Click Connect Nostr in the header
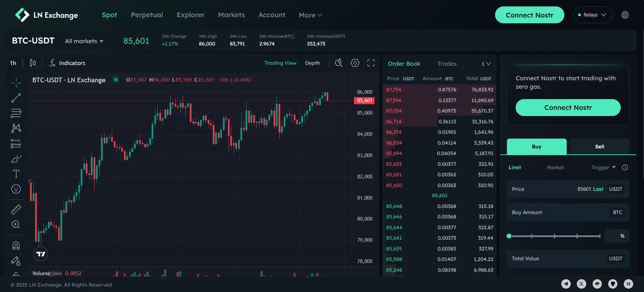The image size is (644, 292). click(x=529, y=15)
